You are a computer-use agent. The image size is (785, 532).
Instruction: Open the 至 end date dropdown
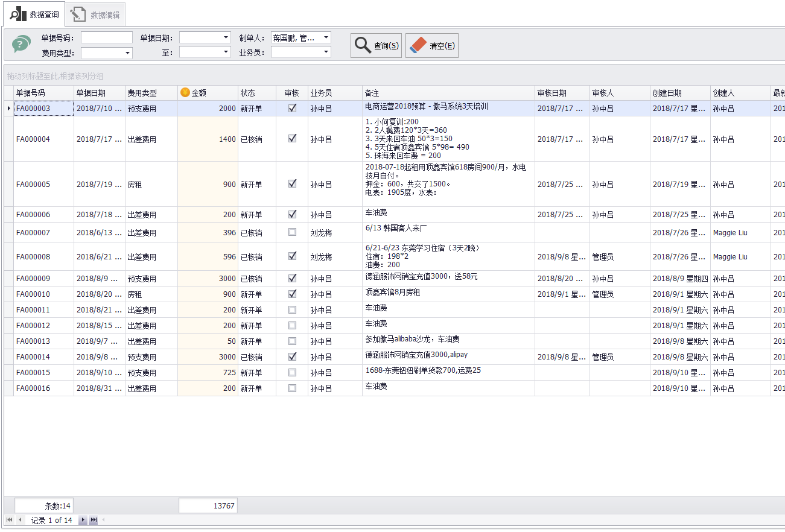[x=226, y=52]
